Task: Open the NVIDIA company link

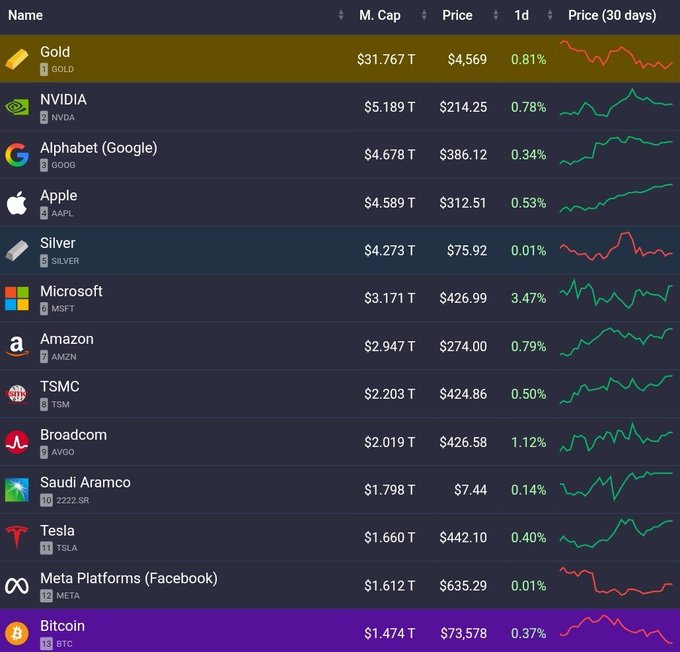Action: click(x=63, y=99)
